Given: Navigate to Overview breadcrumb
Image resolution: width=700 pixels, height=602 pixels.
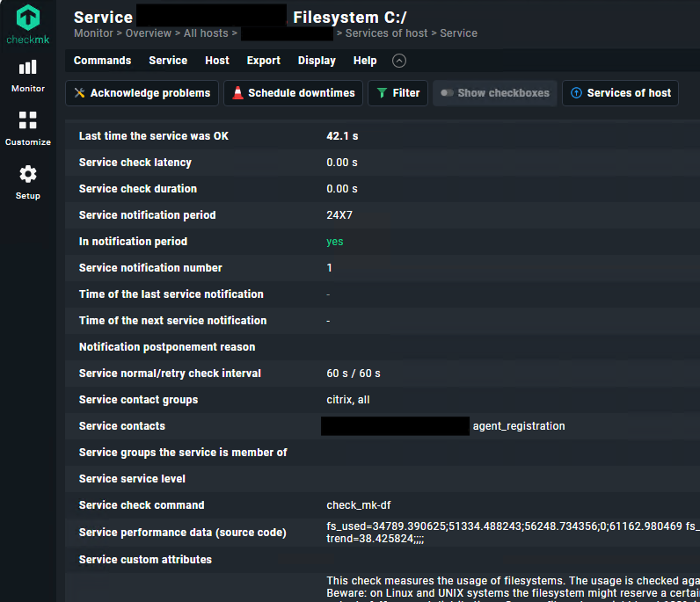Looking at the screenshot, I should click(148, 33).
